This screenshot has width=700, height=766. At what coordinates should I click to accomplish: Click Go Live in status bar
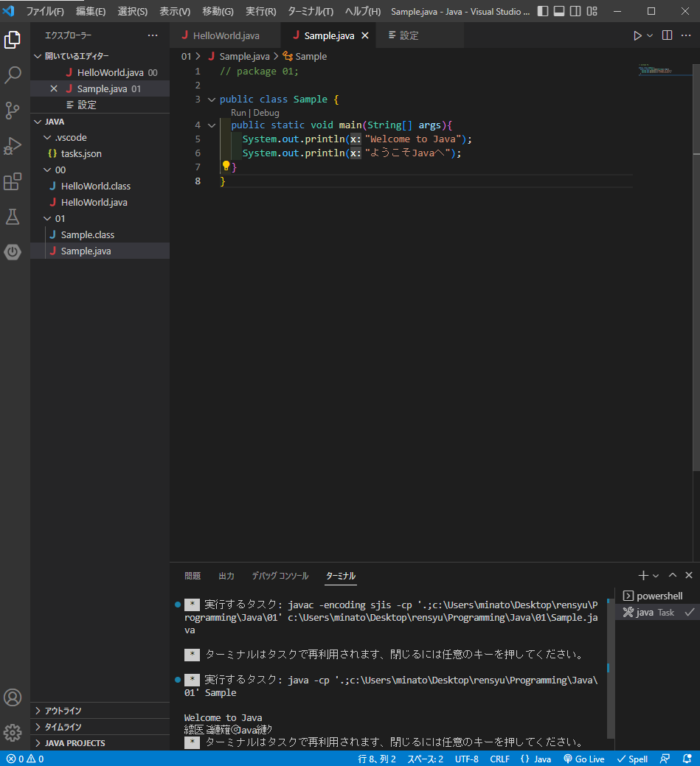(583, 759)
